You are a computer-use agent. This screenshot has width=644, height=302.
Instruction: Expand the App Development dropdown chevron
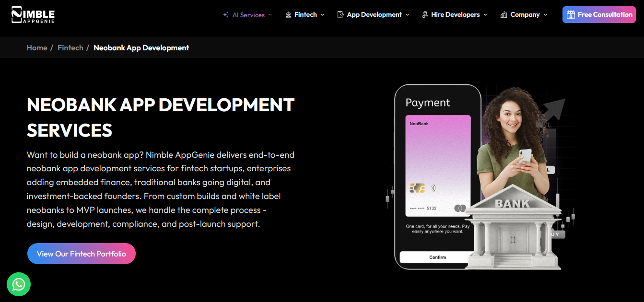407,15
